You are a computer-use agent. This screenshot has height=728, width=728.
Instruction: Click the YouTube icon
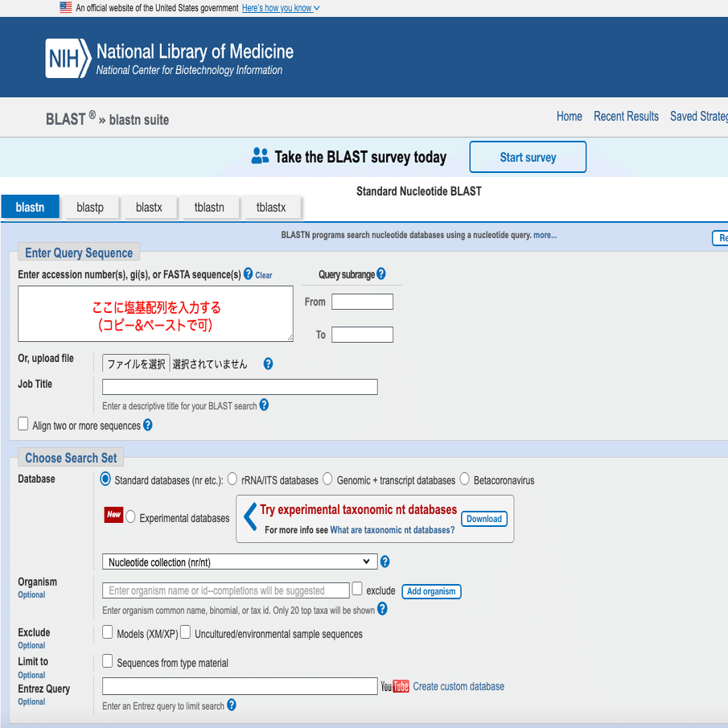coord(395,686)
